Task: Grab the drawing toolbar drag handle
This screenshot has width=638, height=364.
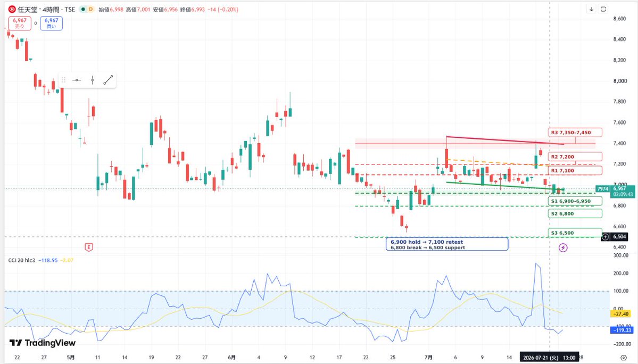Action: click(63, 80)
